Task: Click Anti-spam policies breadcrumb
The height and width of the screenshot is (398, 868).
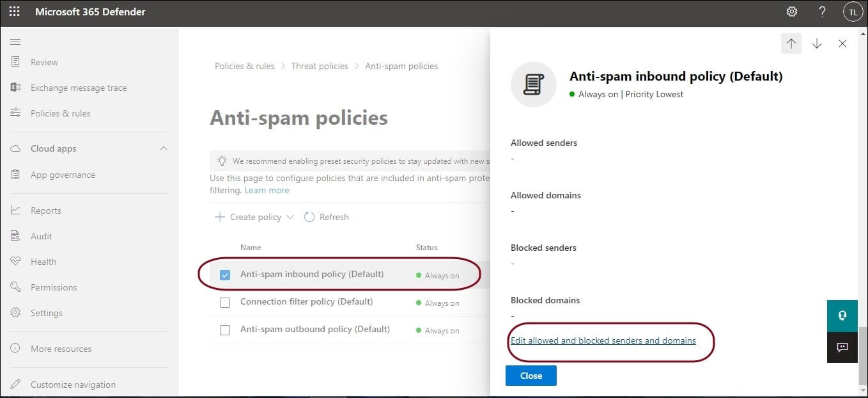Action: click(401, 66)
